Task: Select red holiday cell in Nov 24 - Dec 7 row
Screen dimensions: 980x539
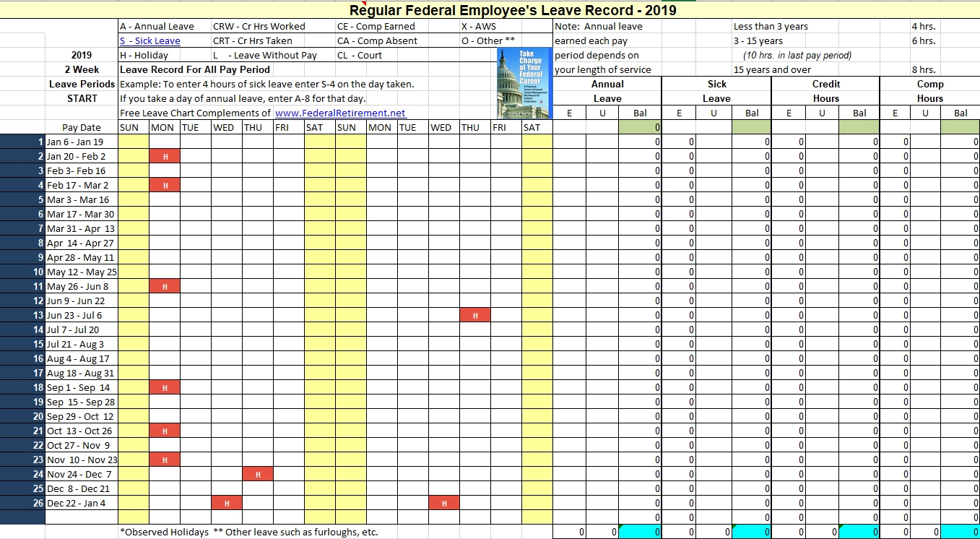Action: 258,475
